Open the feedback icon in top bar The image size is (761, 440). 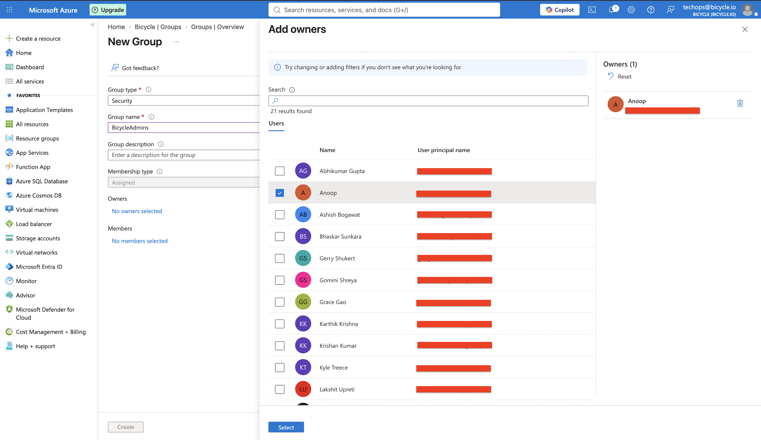pos(670,10)
